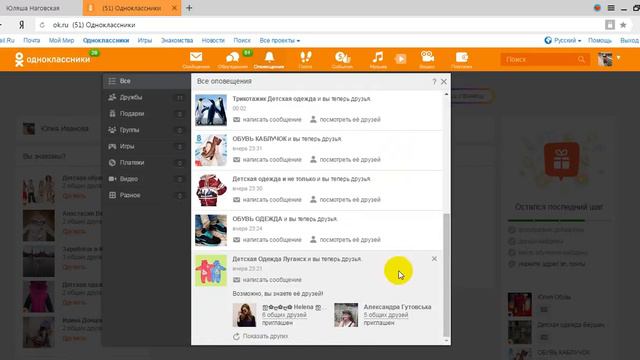
Task: Select the Игры notifications filter
Action: pos(146,147)
